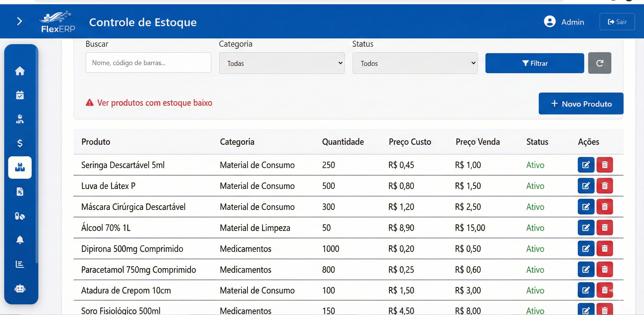The height and width of the screenshot is (315, 644).
Task: Select the medications pills icon in the sidebar
Action: pos(20,216)
